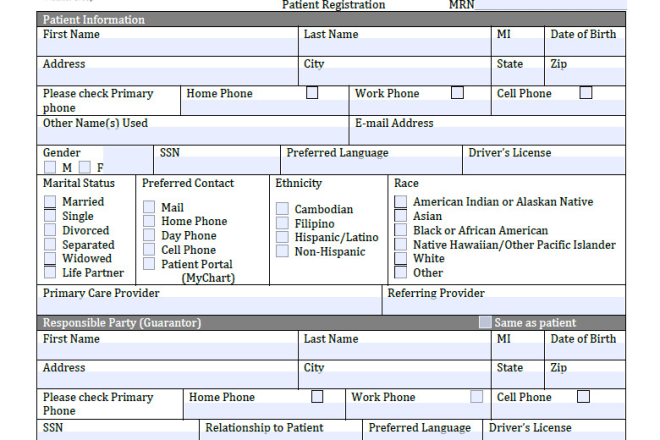Mark Separated marital status
The width and height of the screenshot is (660, 440).
point(50,244)
